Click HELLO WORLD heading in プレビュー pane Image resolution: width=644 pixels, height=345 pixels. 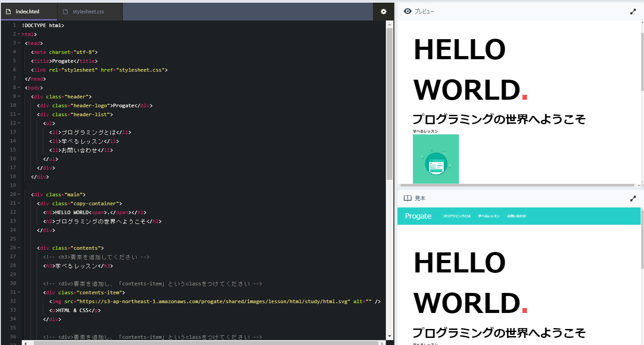pos(471,69)
